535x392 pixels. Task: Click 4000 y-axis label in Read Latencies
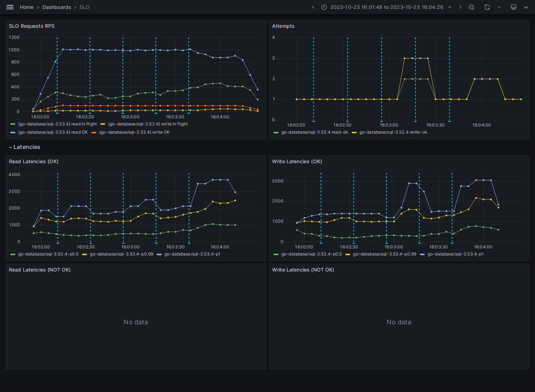pyautogui.click(x=15, y=175)
